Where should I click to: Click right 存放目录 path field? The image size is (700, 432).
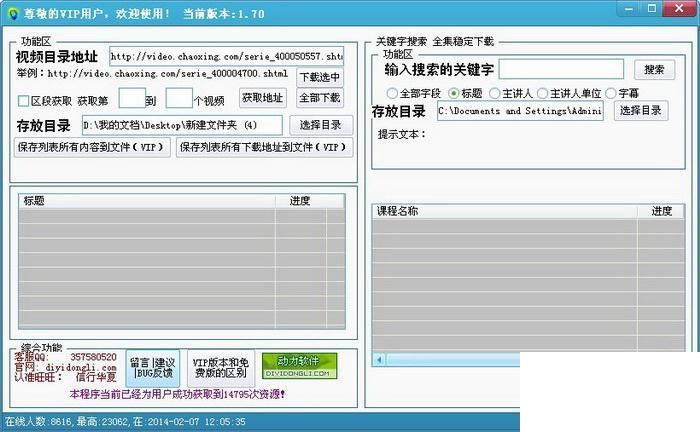pos(520,111)
